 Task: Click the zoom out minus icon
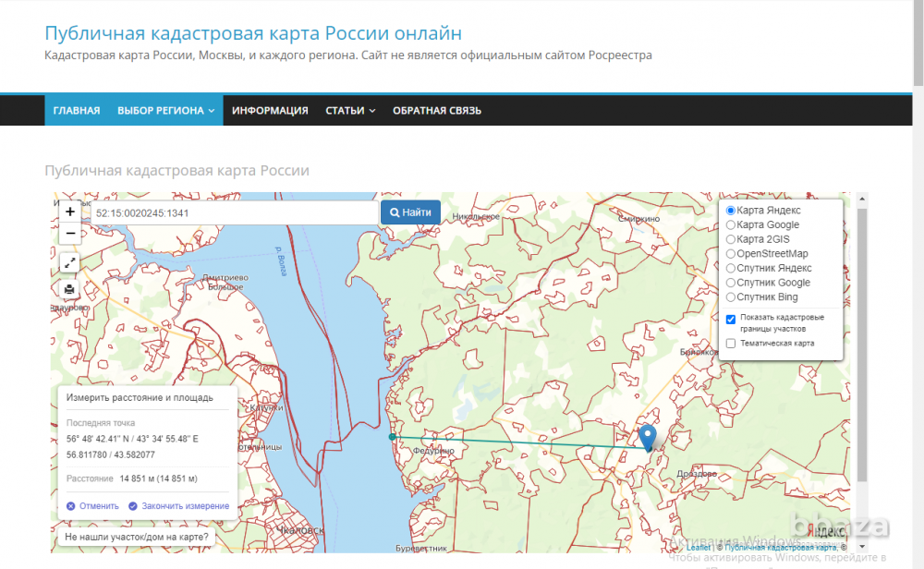[x=69, y=233]
